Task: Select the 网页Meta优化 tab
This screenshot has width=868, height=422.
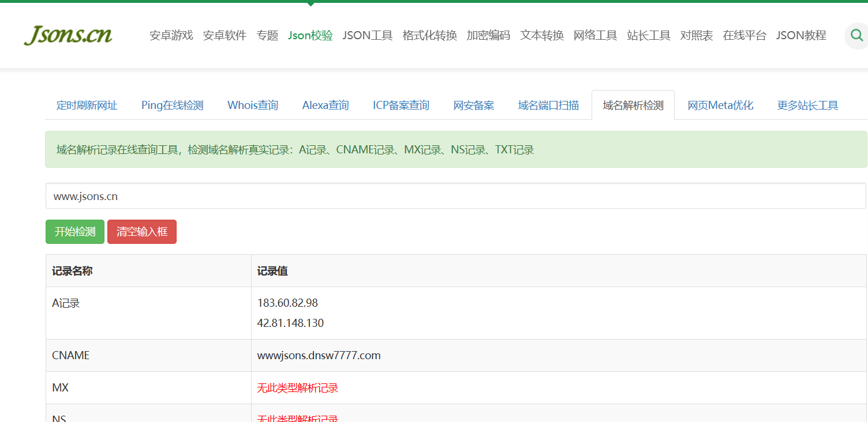Action: tap(720, 105)
